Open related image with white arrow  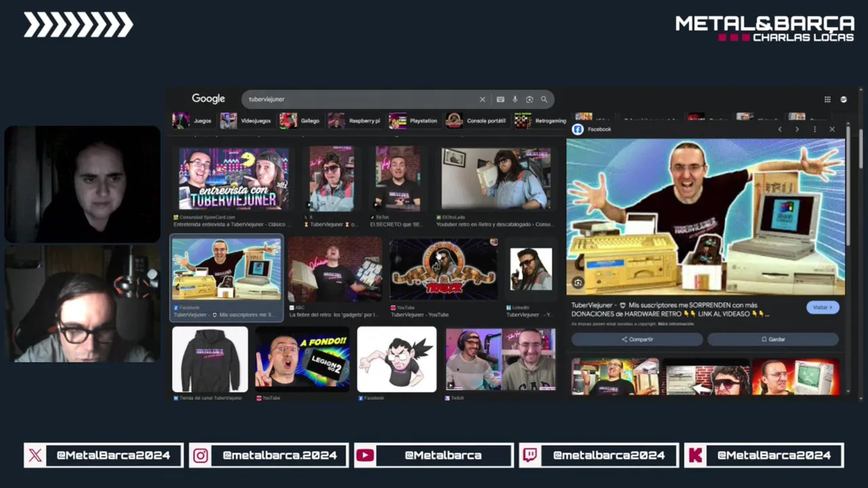[706, 377]
